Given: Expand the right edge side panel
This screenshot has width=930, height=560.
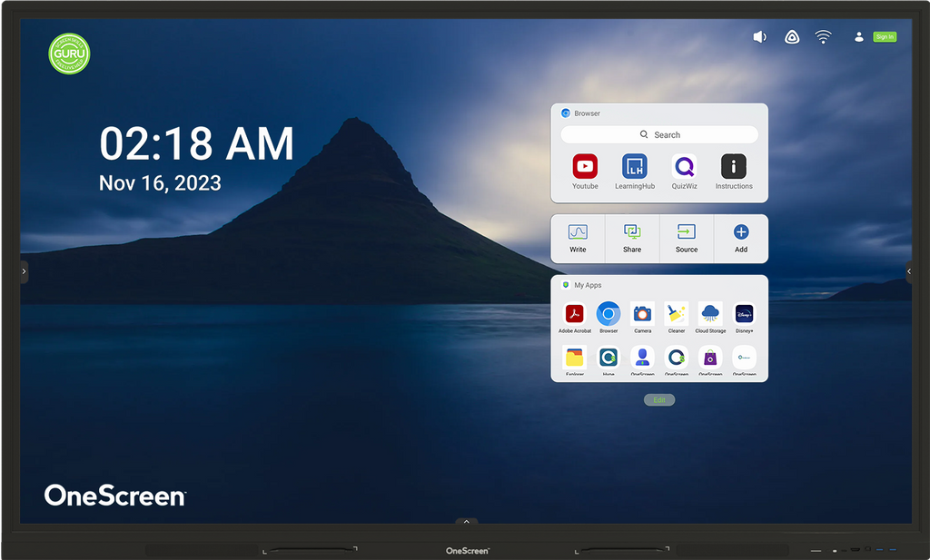Looking at the screenshot, I should (908, 270).
